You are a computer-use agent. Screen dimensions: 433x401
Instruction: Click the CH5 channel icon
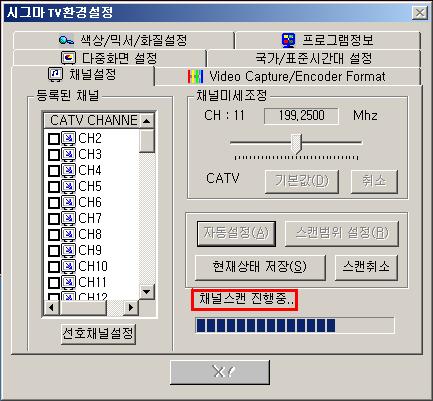click(69, 186)
